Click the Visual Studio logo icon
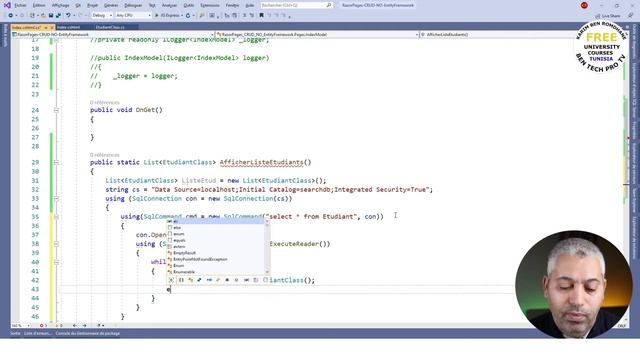The width and height of the screenshot is (640, 360). [7, 5]
